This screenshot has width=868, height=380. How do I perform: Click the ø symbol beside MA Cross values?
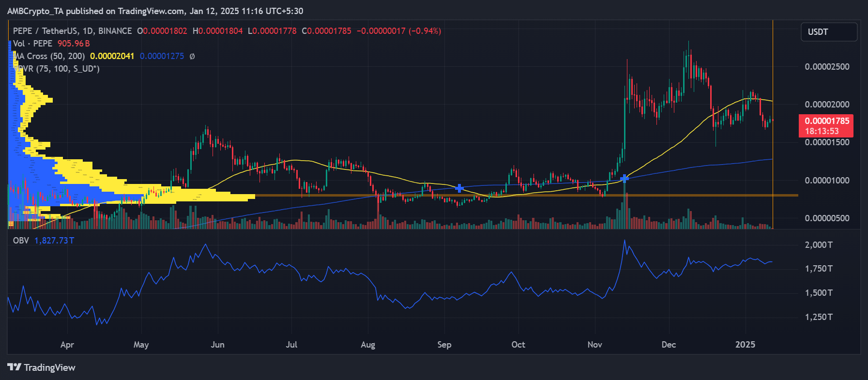(192, 56)
